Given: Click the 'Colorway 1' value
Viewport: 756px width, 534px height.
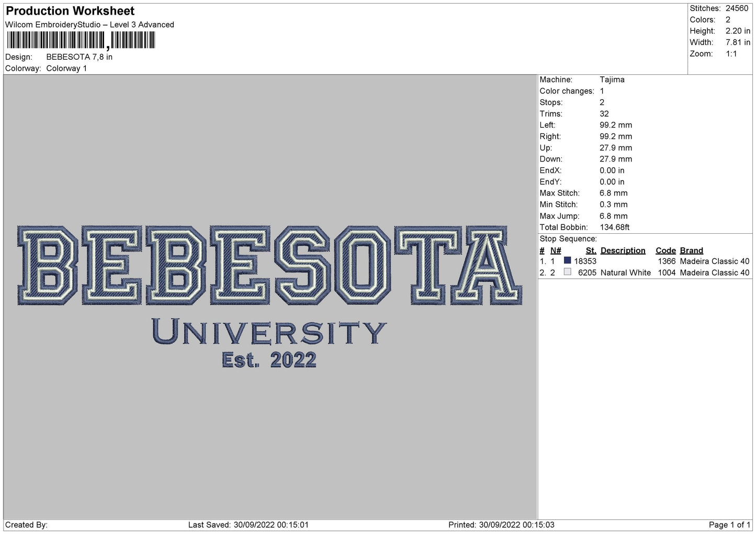Looking at the screenshot, I should 66,69.
